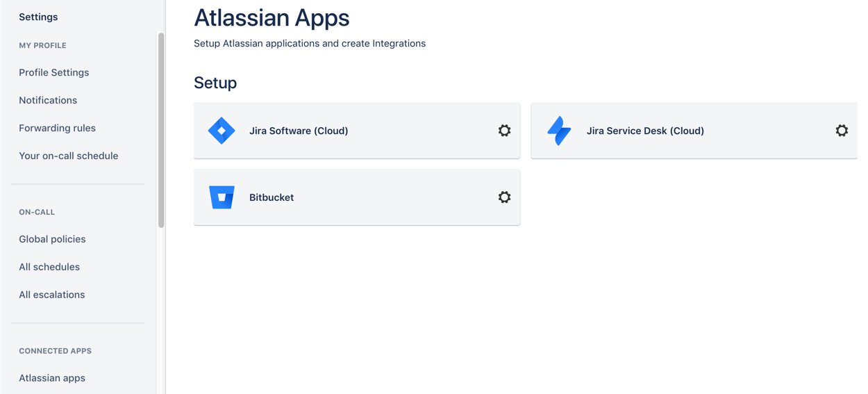Click the Atlassian Apps page title
This screenshot has height=394, width=868.
(x=272, y=17)
